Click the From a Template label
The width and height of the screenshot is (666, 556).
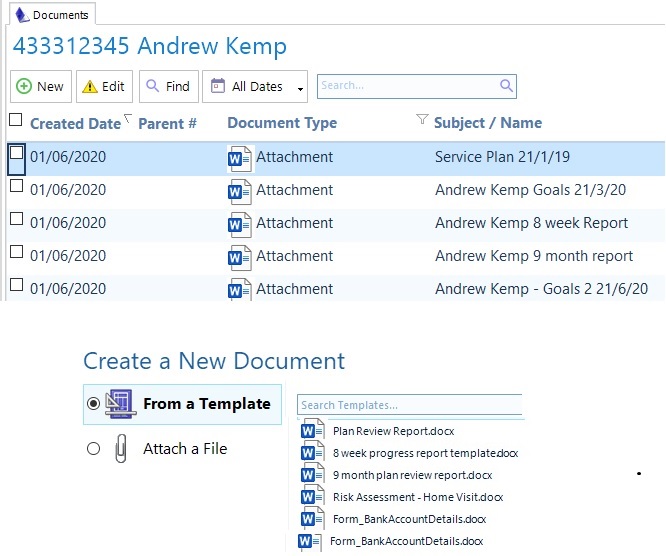click(x=207, y=404)
